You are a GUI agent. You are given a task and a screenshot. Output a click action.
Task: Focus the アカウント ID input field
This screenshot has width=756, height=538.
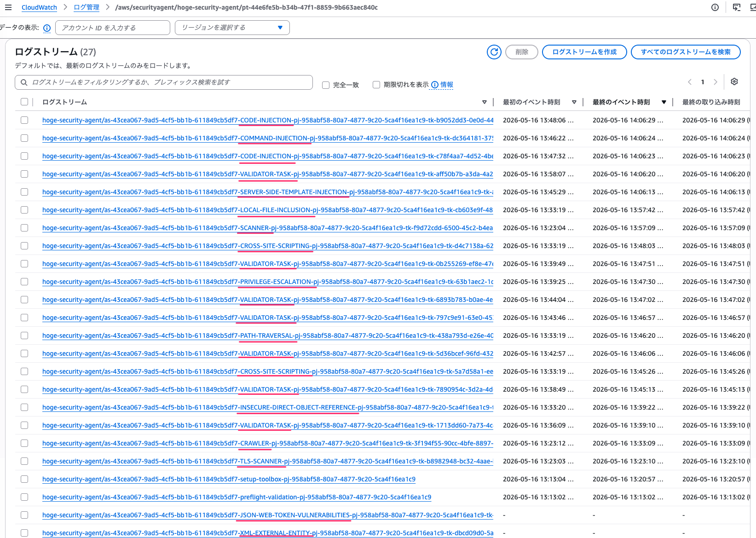pyautogui.click(x=113, y=28)
